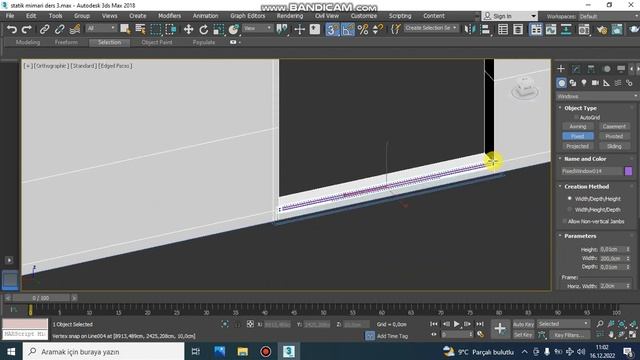Open Render Setup

click(602, 29)
